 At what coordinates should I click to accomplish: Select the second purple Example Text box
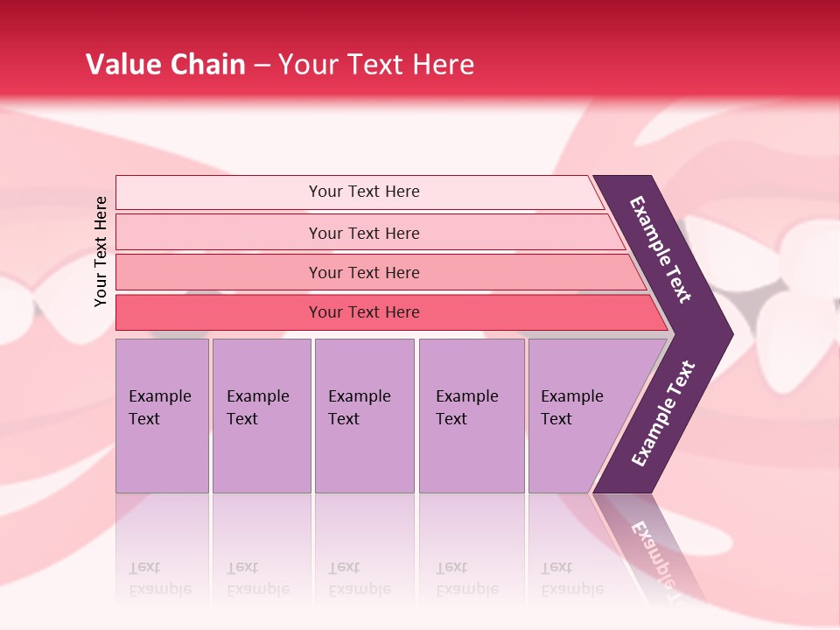(x=261, y=416)
